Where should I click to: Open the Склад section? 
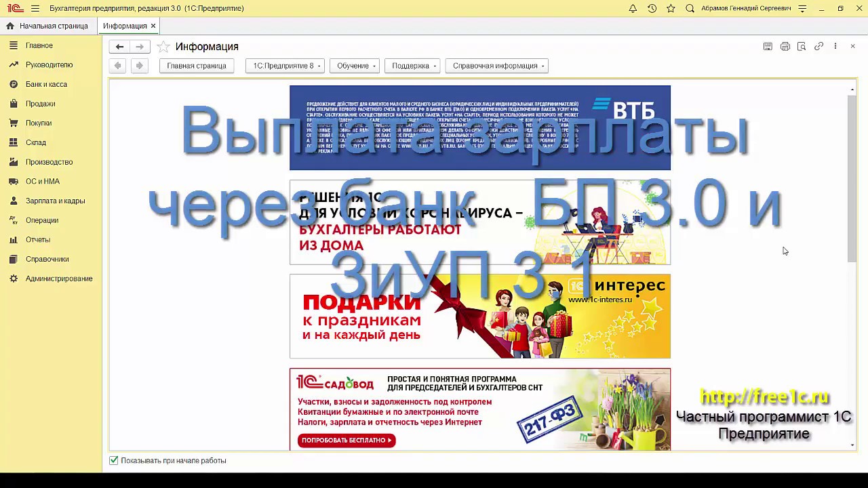click(36, 142)
